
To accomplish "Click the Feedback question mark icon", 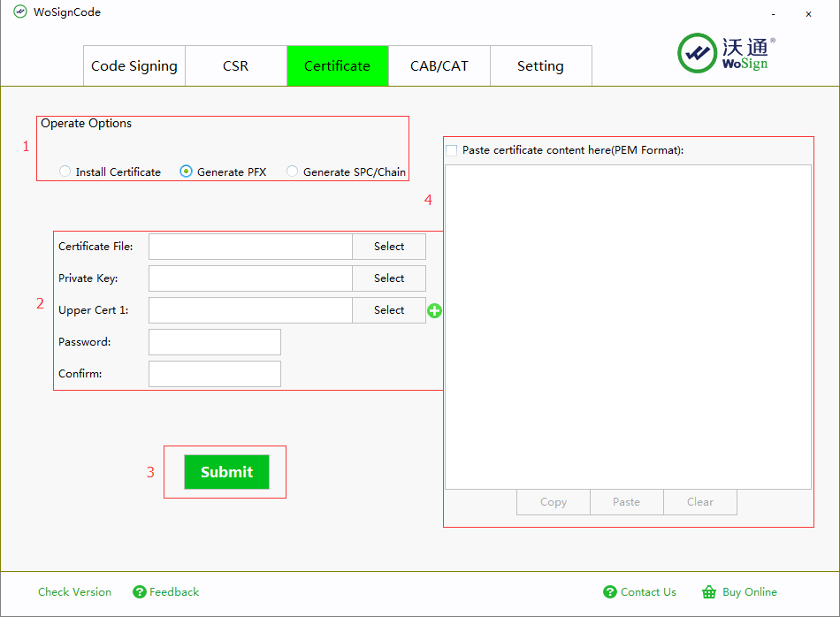I will [x=139, y=592].
